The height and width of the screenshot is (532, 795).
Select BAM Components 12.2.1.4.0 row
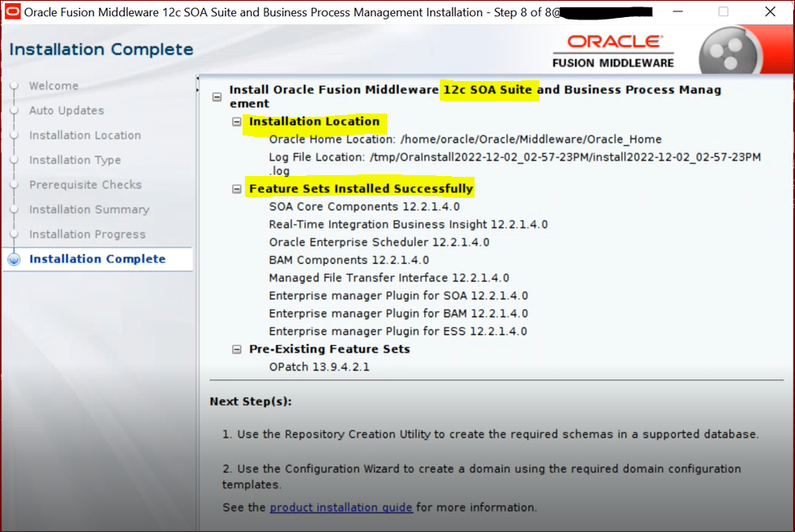349,260
